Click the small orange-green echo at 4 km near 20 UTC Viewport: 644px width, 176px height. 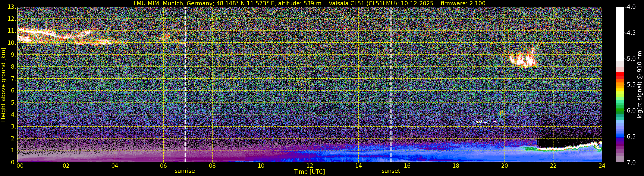[x=501, y=113]
